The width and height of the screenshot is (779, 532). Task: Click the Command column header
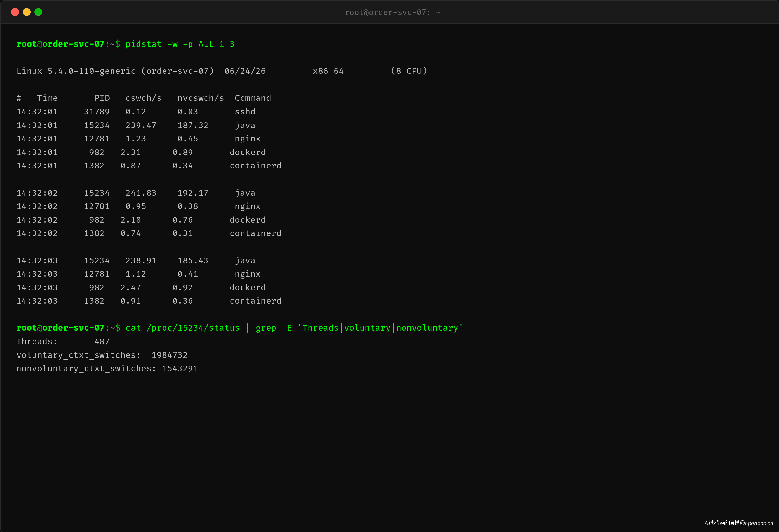253,98
